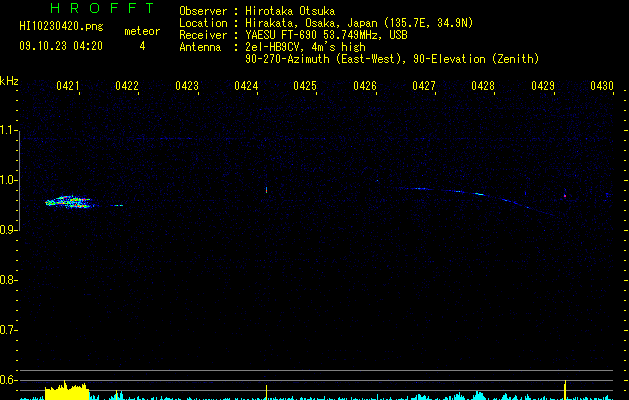Click the 0.7 kHz frequency axis label
The width and height of the screenshot is (629, 400).
(8, 330)
